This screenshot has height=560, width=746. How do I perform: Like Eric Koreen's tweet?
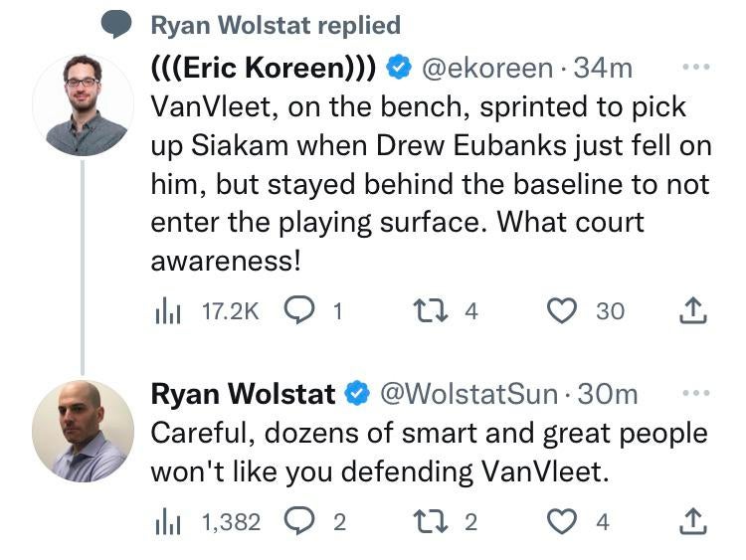coord(564,311)
